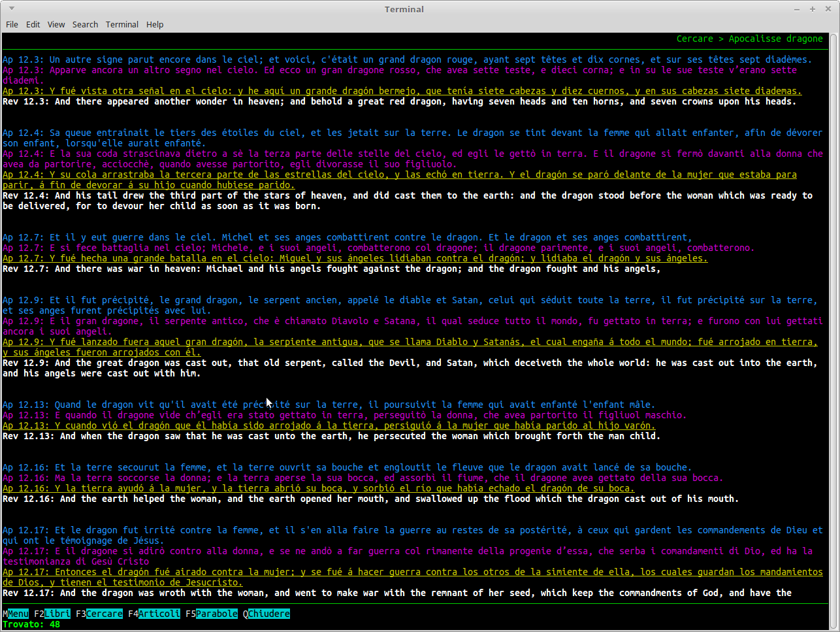Click the breadcrumb Cercare > Apocalisse dragone
The image size is (840, 632).
(x=750, y=39)
